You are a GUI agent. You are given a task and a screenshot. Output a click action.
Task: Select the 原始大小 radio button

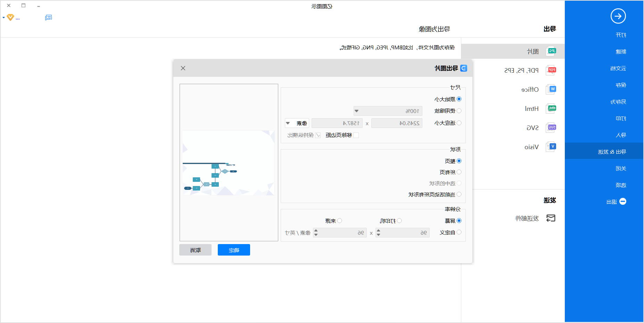[x=459, y=99]
